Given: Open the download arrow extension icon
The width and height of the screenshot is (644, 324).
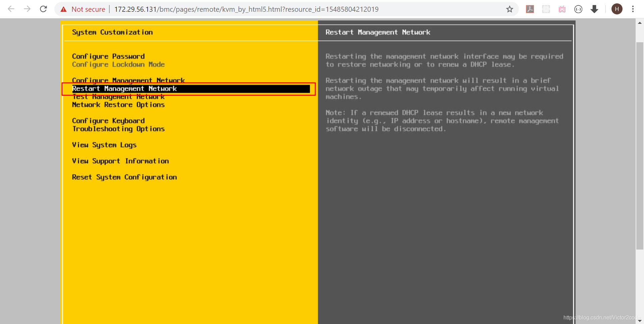Looking at the screenshot, I should pyautogui.click(x=594, y=9).
